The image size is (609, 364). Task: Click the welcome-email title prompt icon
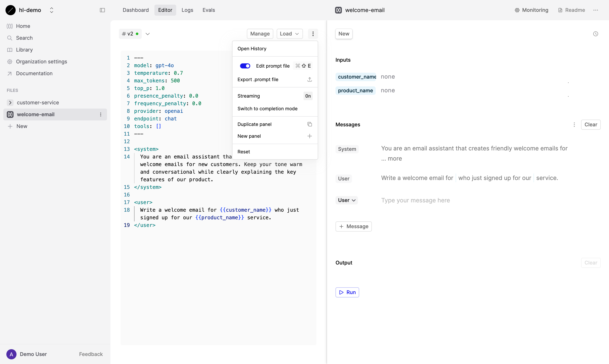coord(338,10)
